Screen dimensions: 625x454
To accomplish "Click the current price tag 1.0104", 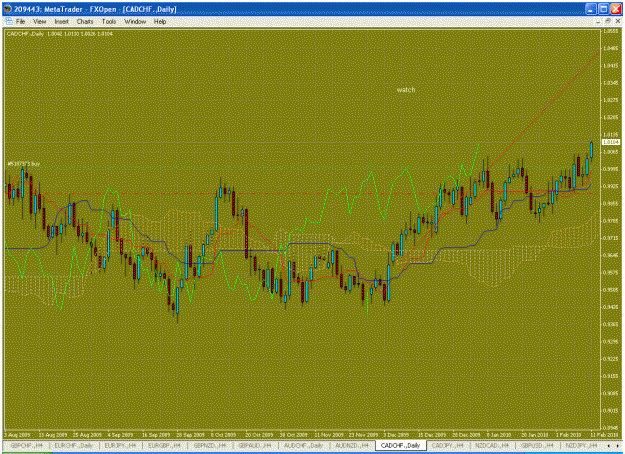I will (611, 142).
